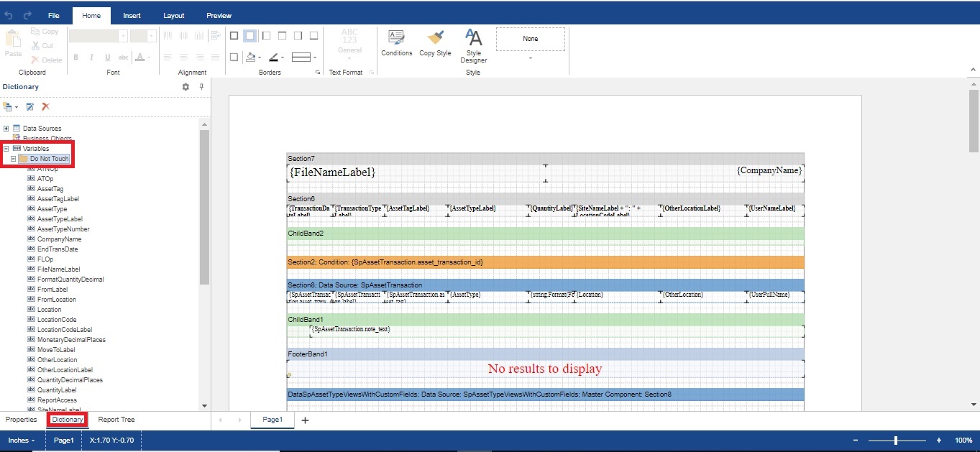Image resolution: width=980 pixels, height=452 pixels.
Task: Expand the Data Sources tree node
Action: [6, 129]
